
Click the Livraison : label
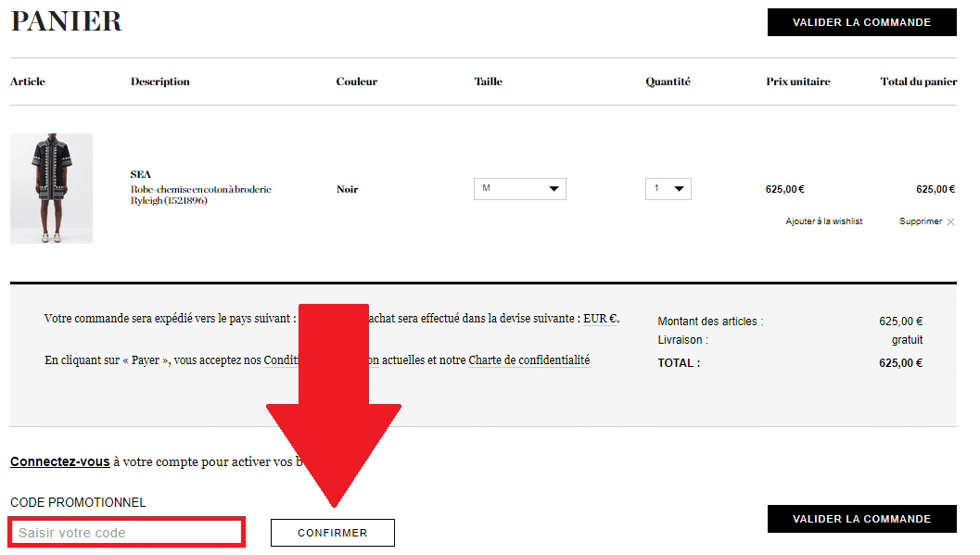[x=682, y=340]
